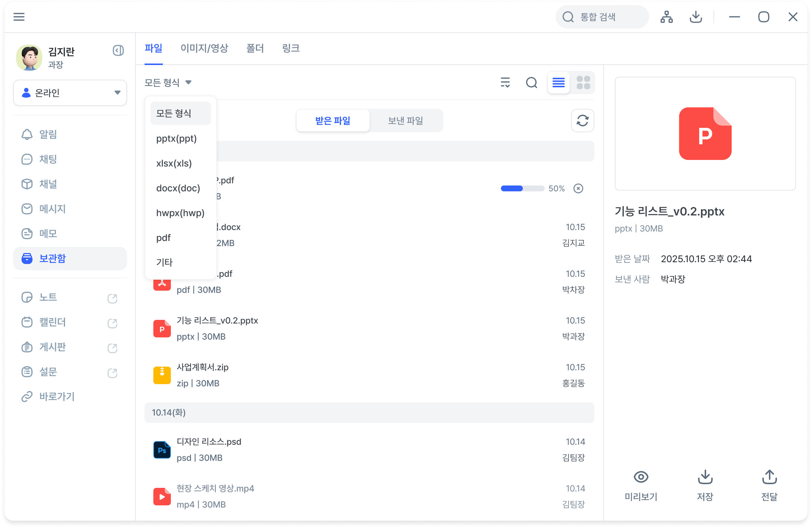The width and height of the screenshot is (812, 528).
Task: Click the 미리보기 preview eye icon
Action: (641, 477)
